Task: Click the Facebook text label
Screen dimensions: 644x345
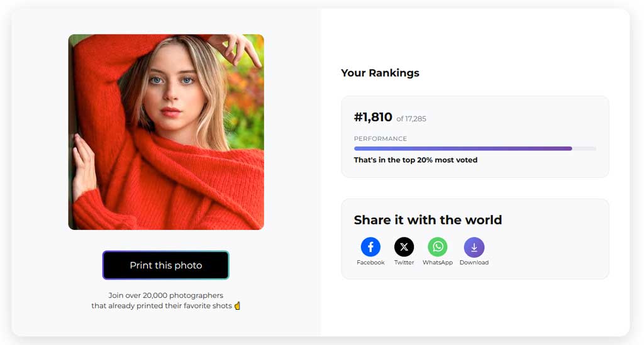Action: pyautogui.click(x=370, y=263)
